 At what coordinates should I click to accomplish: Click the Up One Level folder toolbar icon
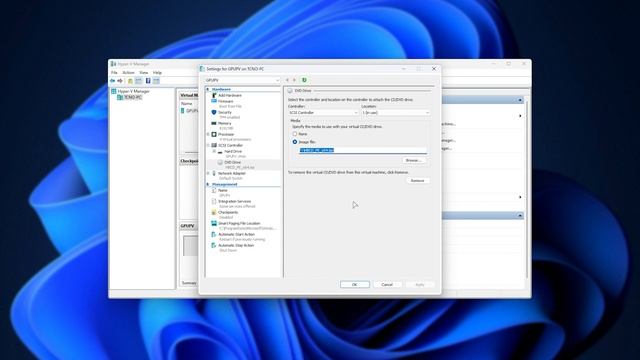(x=131, y=81)
